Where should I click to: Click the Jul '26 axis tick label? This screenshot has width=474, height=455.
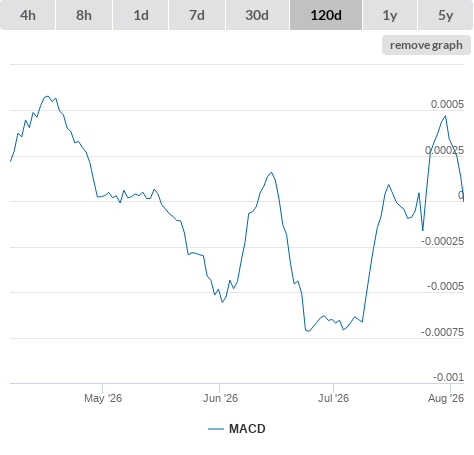(x=333, y=398)
